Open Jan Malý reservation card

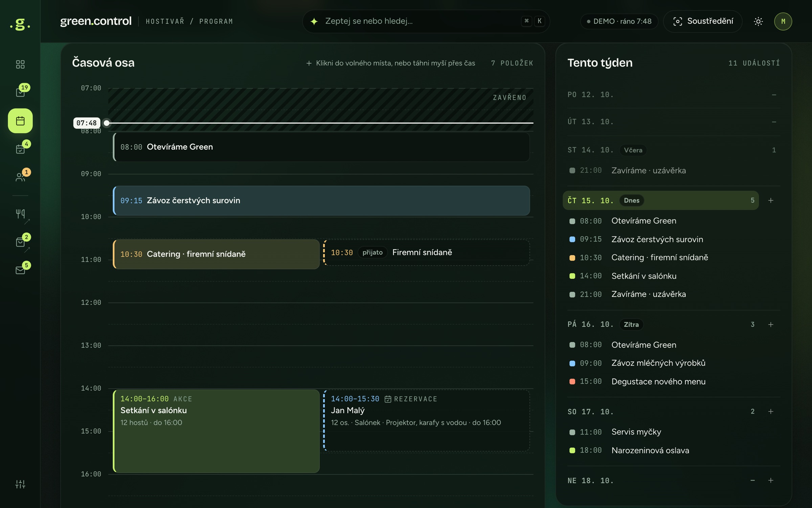point(427,421)
